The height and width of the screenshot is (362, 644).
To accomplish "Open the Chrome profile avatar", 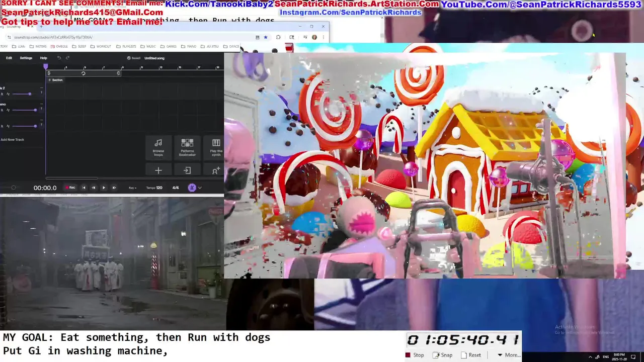I will [314, 37].
